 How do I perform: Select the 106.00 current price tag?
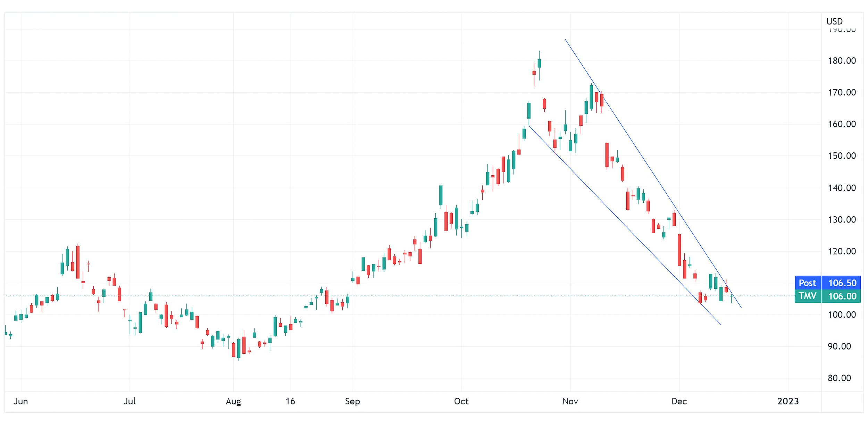tap(842, 296)
